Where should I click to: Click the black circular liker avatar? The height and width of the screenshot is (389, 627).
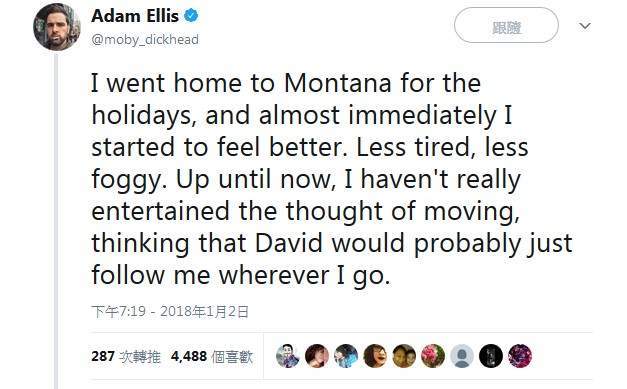coord(491,356)
